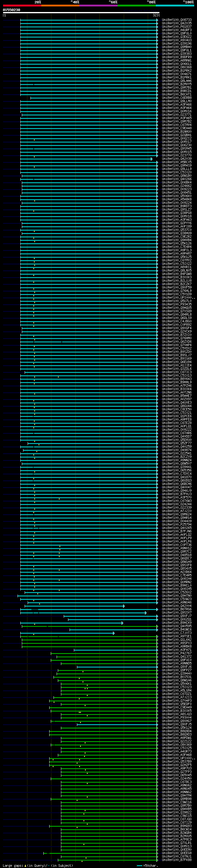Click hit label UniRef100_Q9M4S9
The width and height of the screenshot is (197, 868).
pos(177,165)
